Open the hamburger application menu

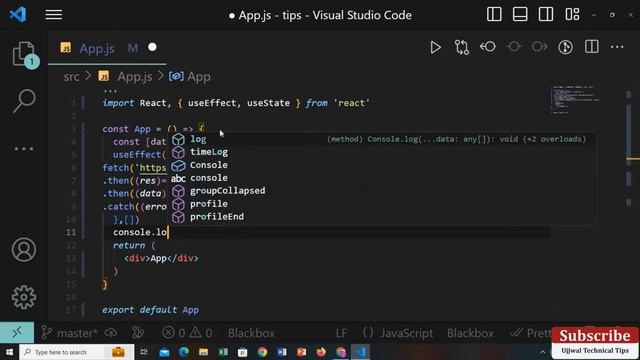53,15
